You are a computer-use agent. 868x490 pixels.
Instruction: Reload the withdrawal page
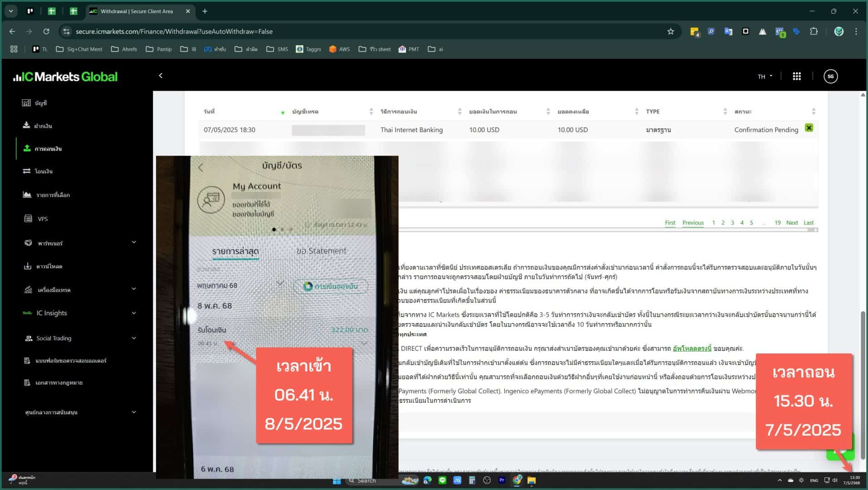click(46, 31)
